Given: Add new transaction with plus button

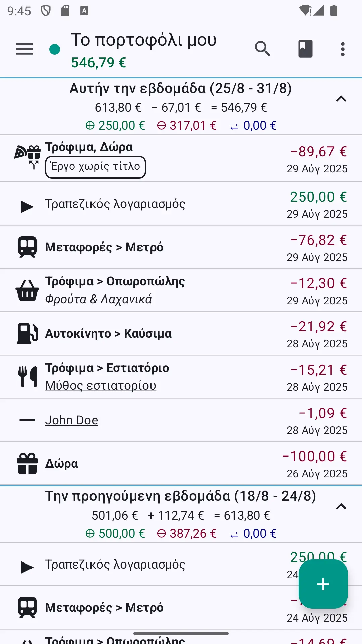Looking at the screenshot, I should point(323,584).
